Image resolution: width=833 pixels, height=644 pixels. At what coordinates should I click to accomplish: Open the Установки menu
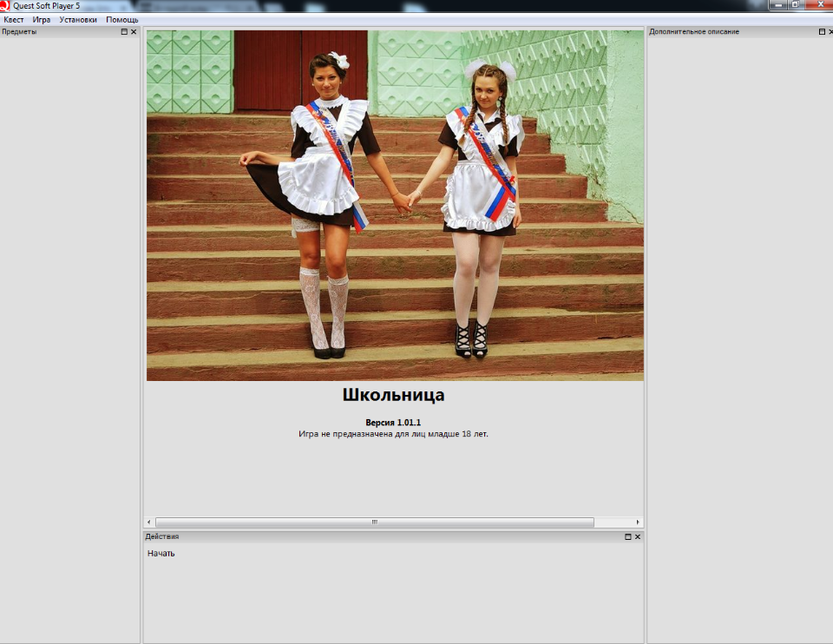tap(78, 20)
